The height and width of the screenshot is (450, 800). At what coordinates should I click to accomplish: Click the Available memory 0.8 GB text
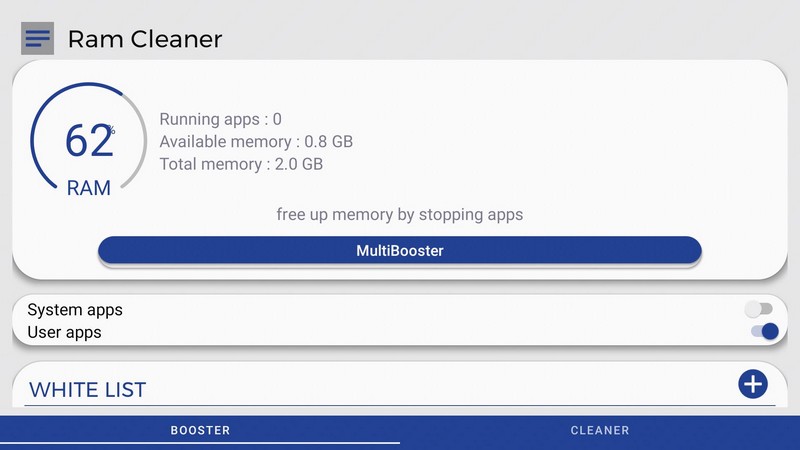256,142
